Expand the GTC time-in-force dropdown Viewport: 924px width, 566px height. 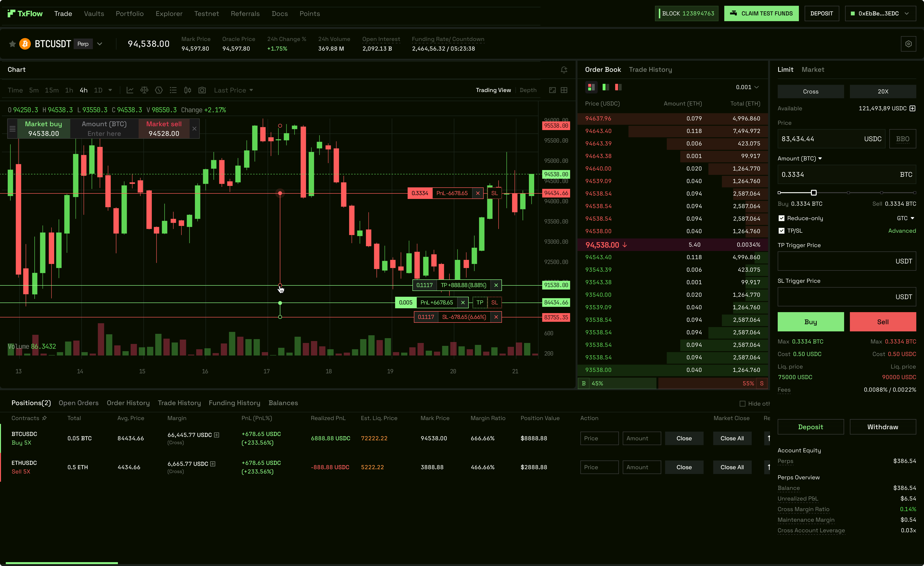[x=906, y=218]
